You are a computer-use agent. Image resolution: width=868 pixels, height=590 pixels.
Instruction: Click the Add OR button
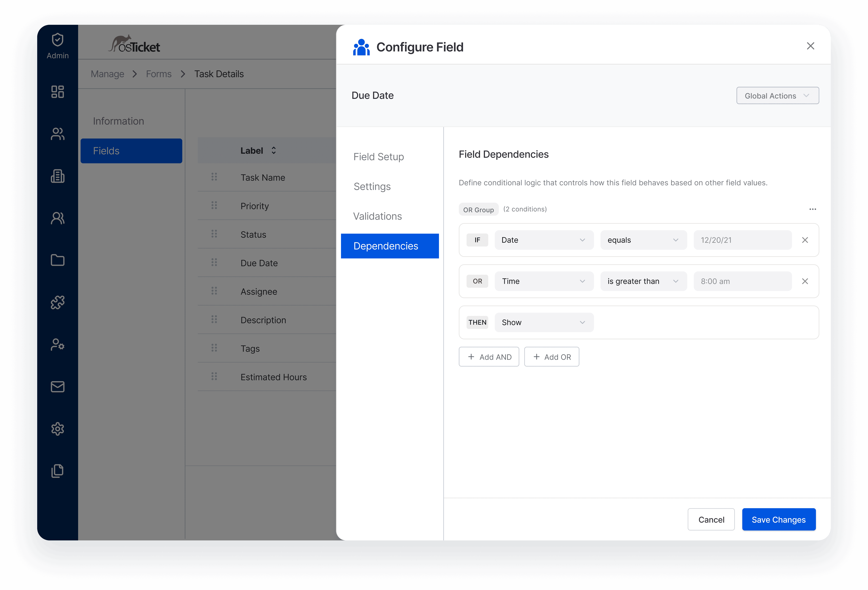[x=551, y=357]
